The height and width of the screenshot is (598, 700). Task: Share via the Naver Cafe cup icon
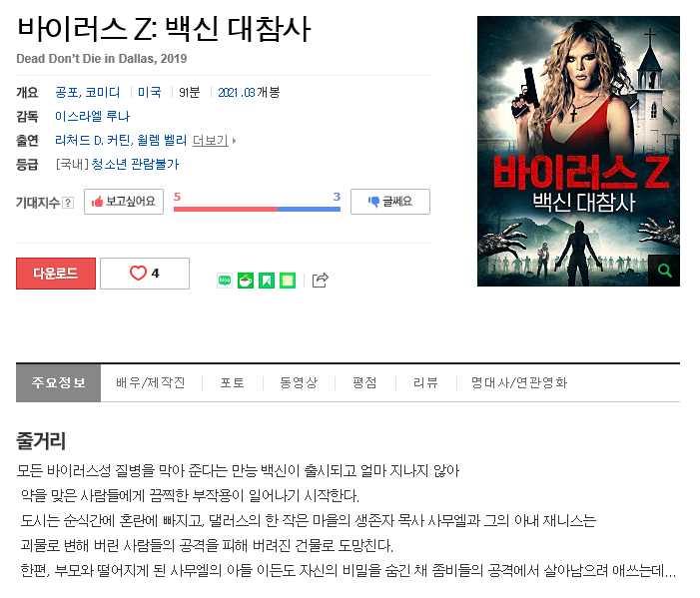[246, 281]
